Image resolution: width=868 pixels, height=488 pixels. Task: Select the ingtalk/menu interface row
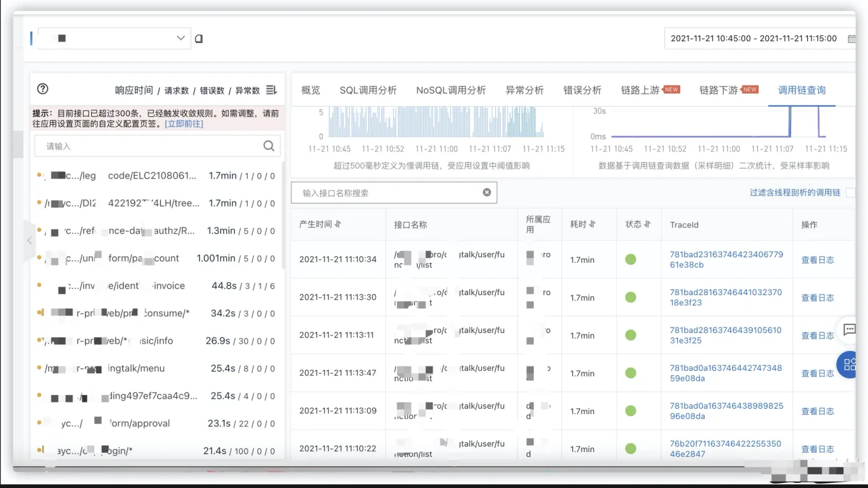pyautogui.click(x=157, y=368)
